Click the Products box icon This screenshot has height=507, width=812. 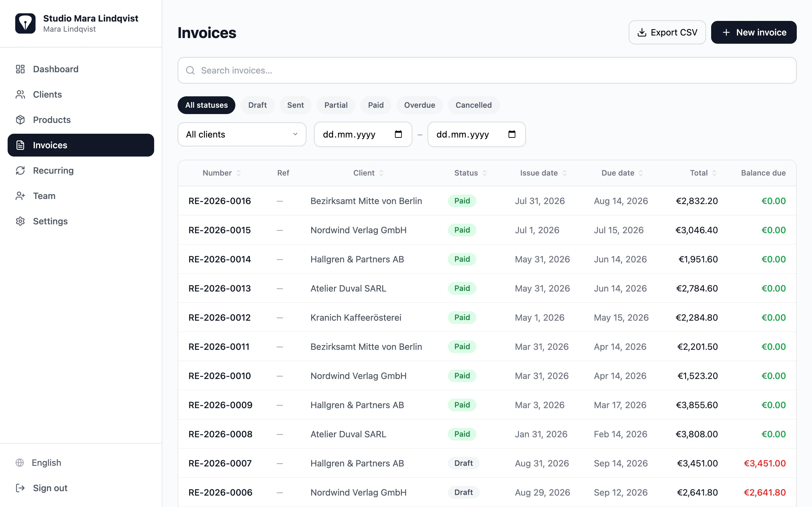20,120
